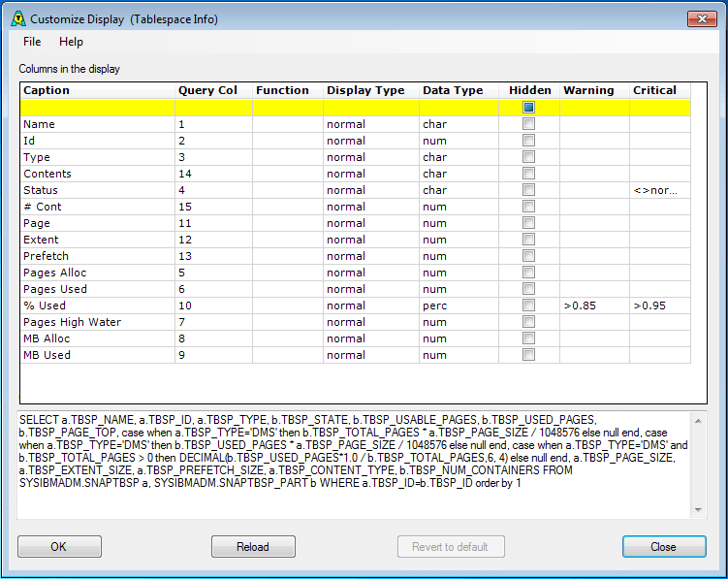Click the SQL text scrollbar up arrow
This screenshot has height=579, width=728.
(698, 421)
